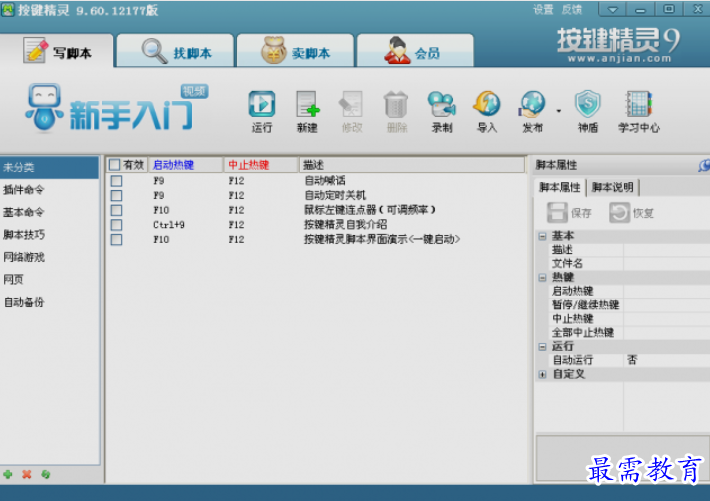Create a new script with 新建
Viewport: 710px width, 501px height.
(x=307, y=111)
